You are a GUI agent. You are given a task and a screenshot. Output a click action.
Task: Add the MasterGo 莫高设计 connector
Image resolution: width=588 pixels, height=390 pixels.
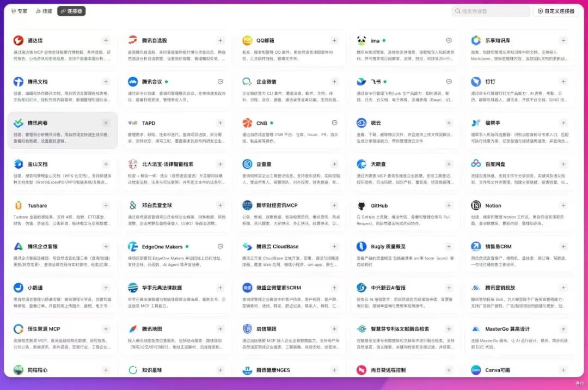[x=563, y=329]
